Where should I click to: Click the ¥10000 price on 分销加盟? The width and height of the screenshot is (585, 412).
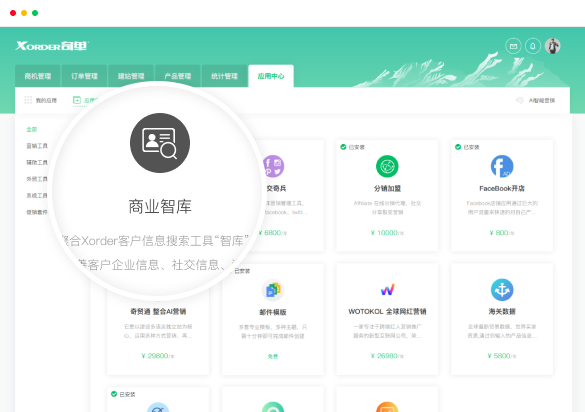(x=387, y=233)
